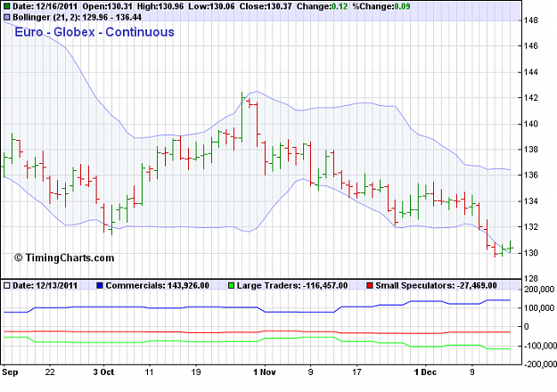
Task: Click the 140 price axis label
Action: (531, 124)
